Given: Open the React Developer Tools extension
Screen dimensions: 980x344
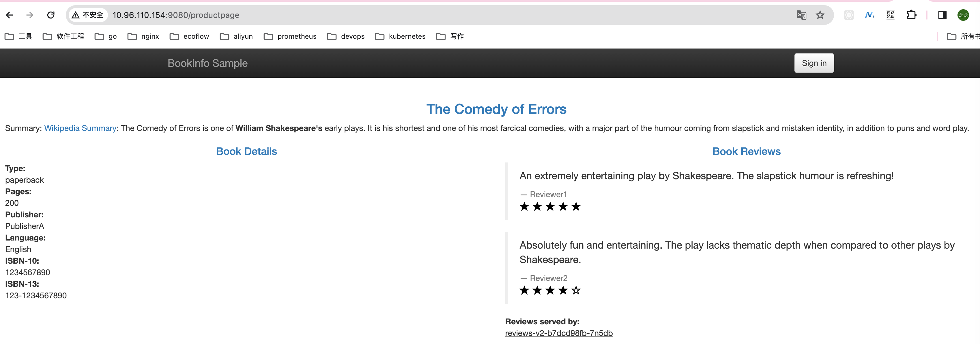Looking at the screenshot, I should point(849,15).
